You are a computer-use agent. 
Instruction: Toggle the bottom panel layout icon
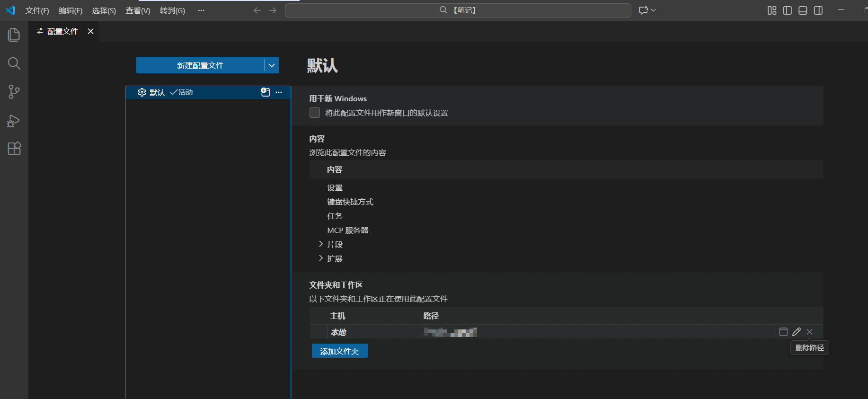click(803, 10)
